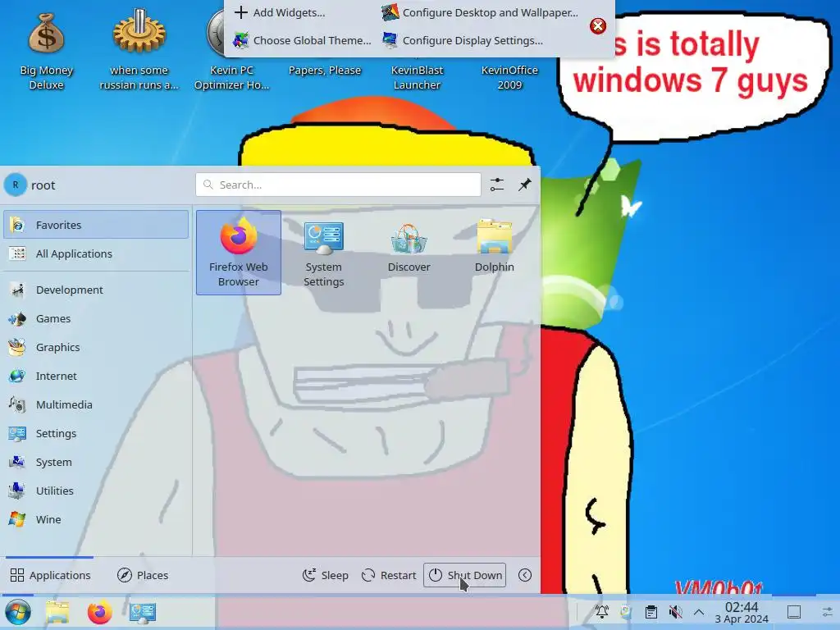840x630 pixels.
Task: Open Utilities category
Action: pos(96,491)
